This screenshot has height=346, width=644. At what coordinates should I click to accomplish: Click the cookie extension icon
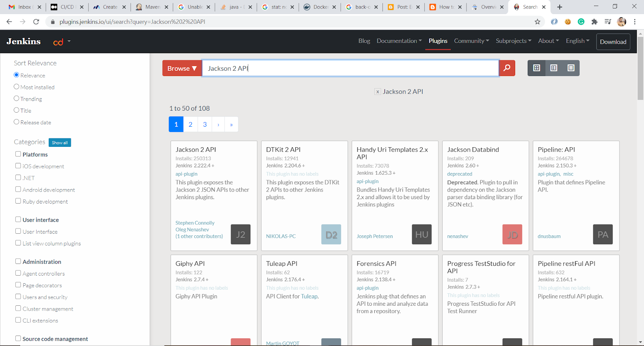568,22
